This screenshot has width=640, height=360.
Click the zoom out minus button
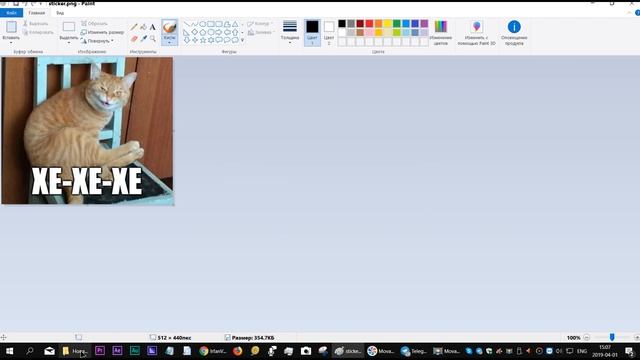[587, 338]
